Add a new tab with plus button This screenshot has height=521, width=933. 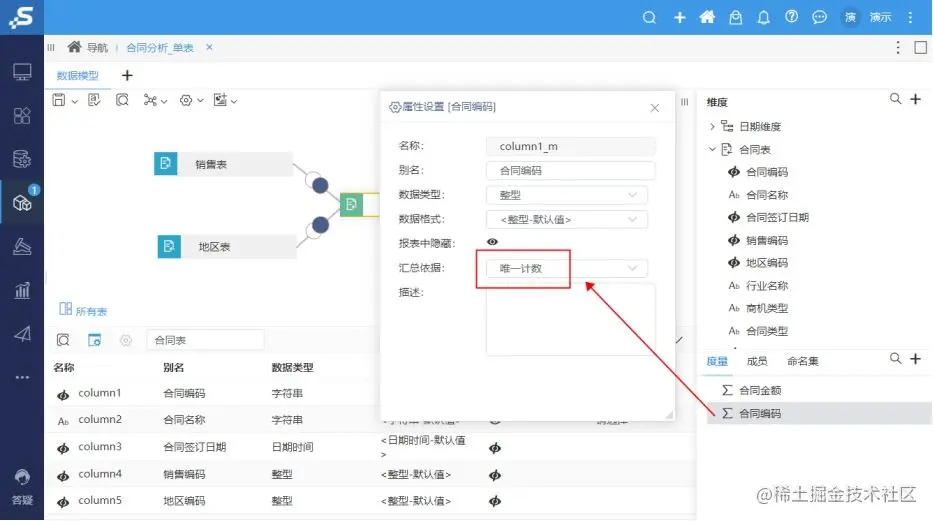point(127,76)
